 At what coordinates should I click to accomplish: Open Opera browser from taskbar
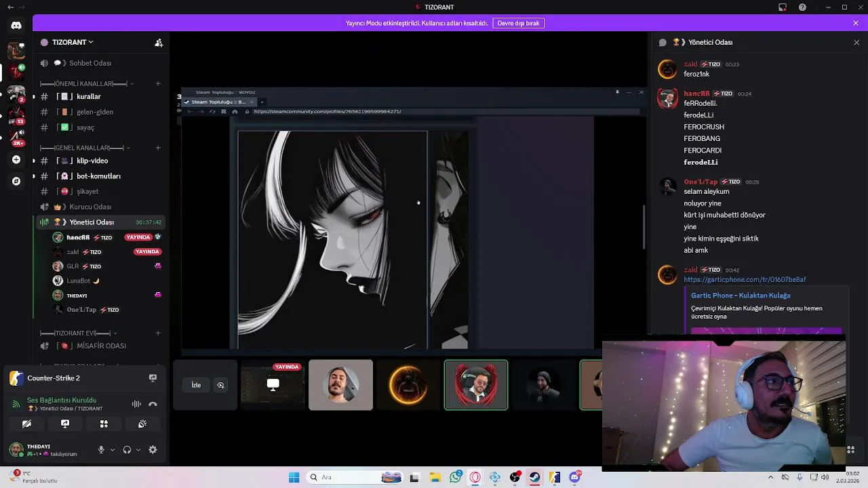[x=475, y=477]
